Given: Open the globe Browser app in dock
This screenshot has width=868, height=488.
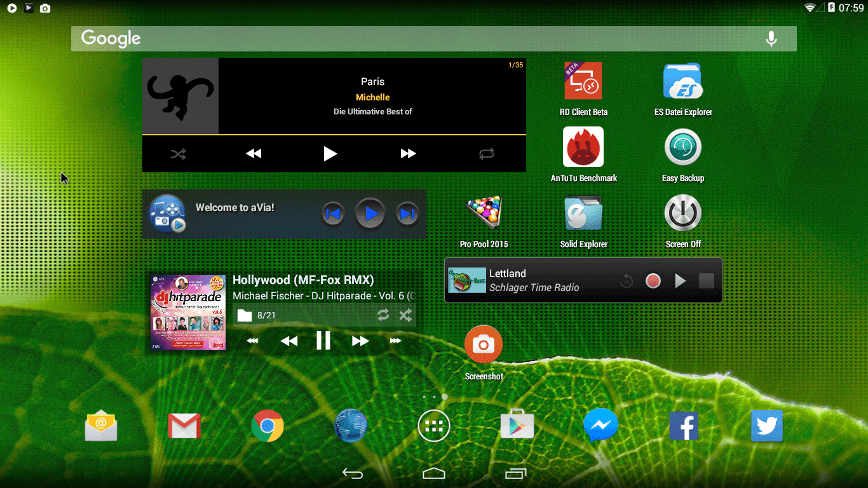Looking at the screenshot, I should click(x=351, y=426).
